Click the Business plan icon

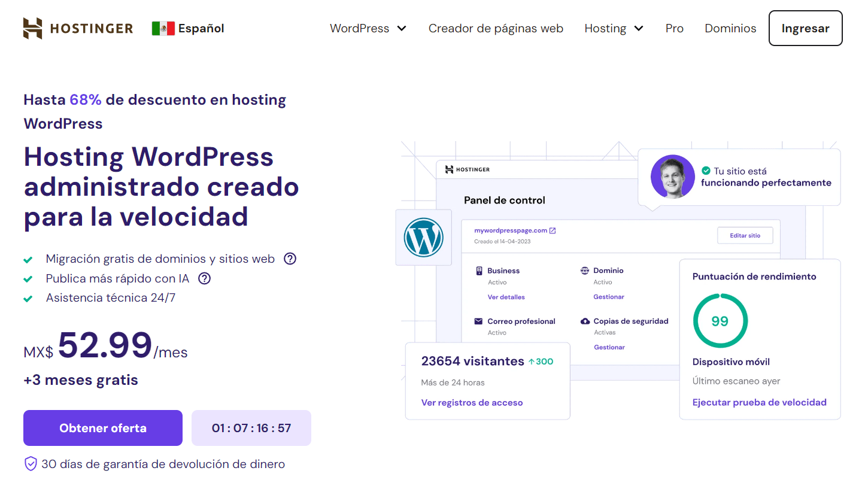click(479, 271)
